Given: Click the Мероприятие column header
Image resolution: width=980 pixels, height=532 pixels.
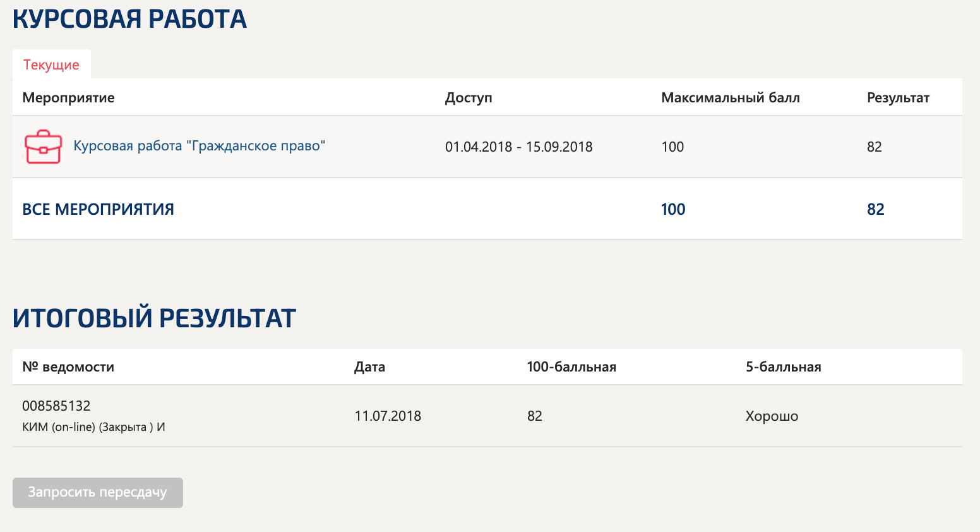Looking at the screenshot, I should pyautogui.click(x=68, y=98).
